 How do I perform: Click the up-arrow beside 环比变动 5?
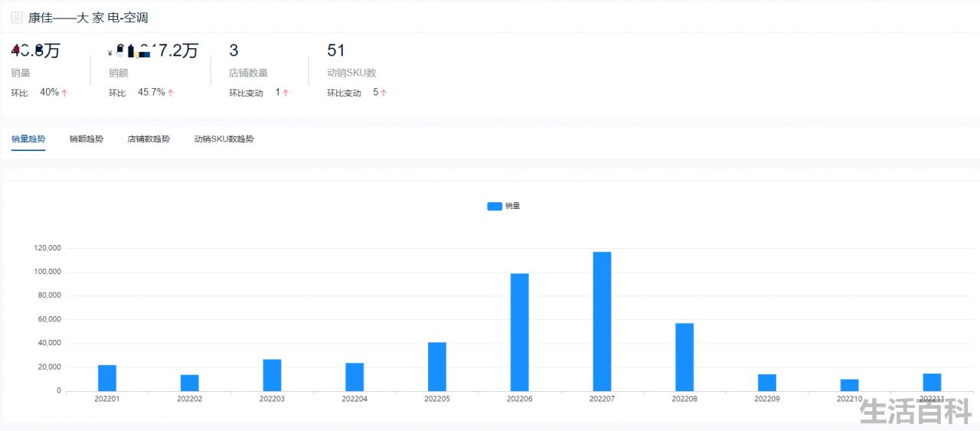384,93
